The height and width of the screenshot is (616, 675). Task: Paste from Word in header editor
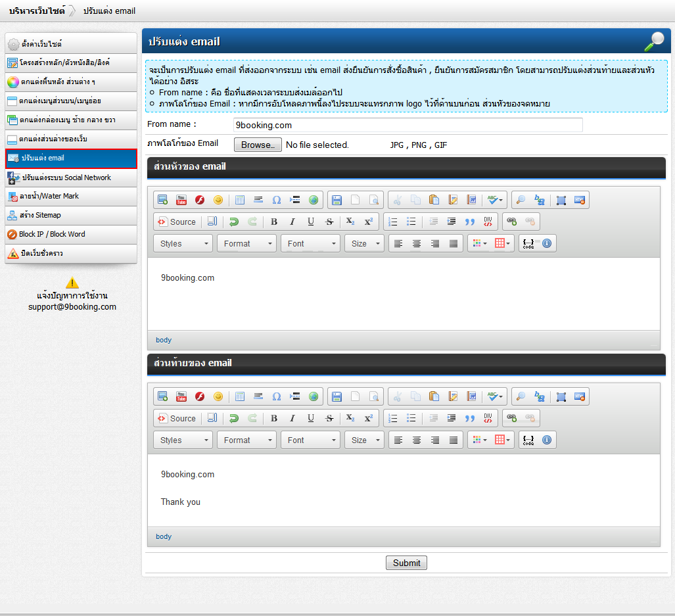coord(471,200)
